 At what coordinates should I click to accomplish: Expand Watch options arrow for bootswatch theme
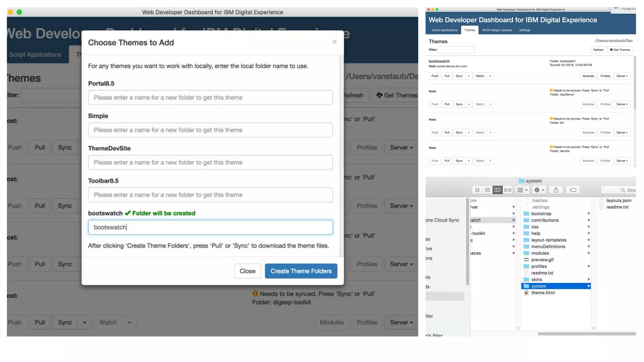click(490, 76)
